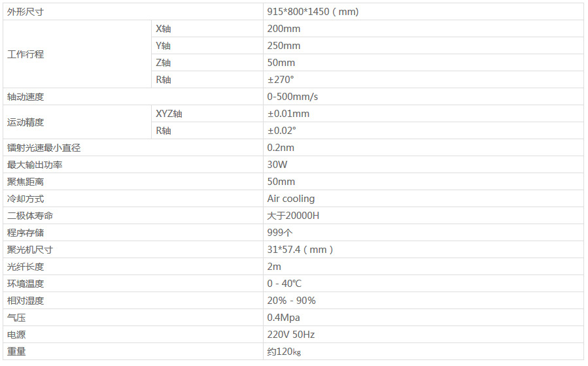Select the 220V 50Hz power value
The width and height of the screenshot is (588, 366).
pyautogui.click(x=291, y=335)
